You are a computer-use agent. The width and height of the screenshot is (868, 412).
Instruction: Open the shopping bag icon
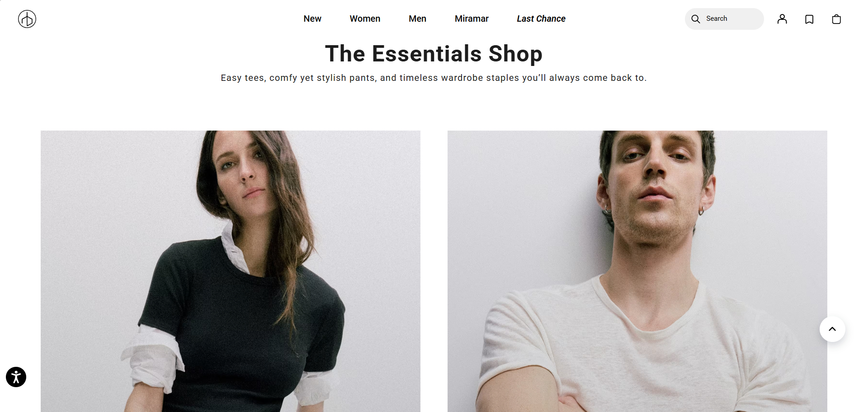click(836, 19)
